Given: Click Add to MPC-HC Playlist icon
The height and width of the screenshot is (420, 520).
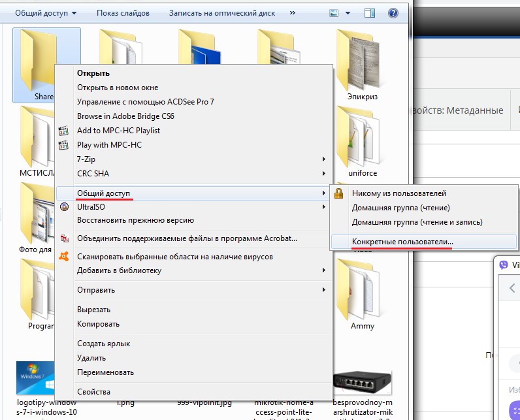Looking at the screenshot, I should point(63,131).
